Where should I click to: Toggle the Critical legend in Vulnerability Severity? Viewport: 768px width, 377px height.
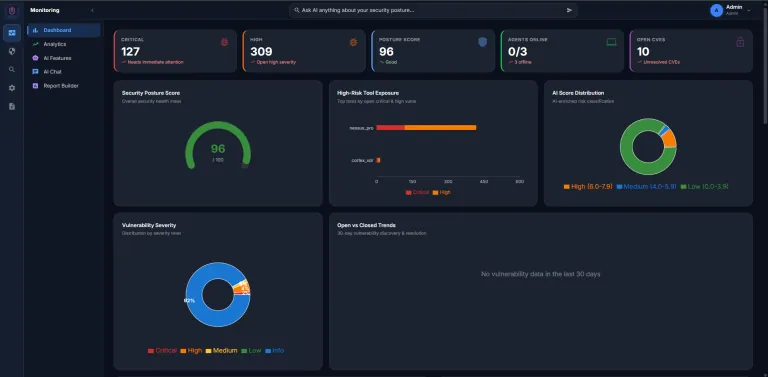tap(162, 351)
